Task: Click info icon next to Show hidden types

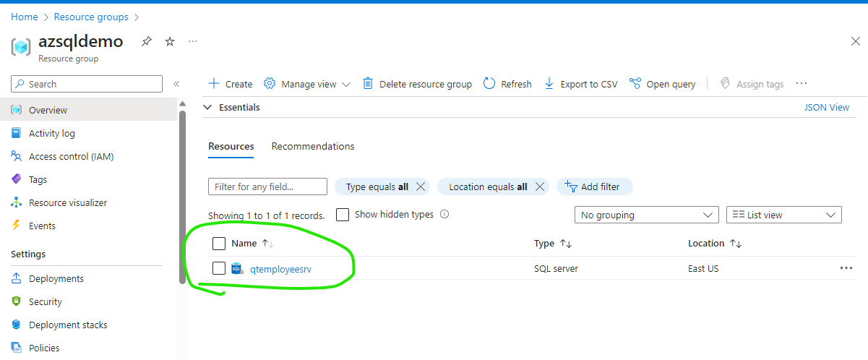Action: (444, 215)
